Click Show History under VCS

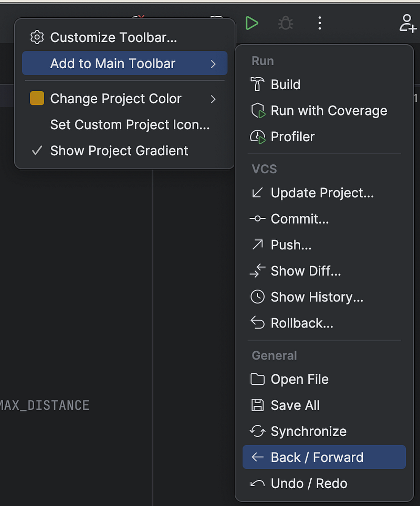pos(316,297)
